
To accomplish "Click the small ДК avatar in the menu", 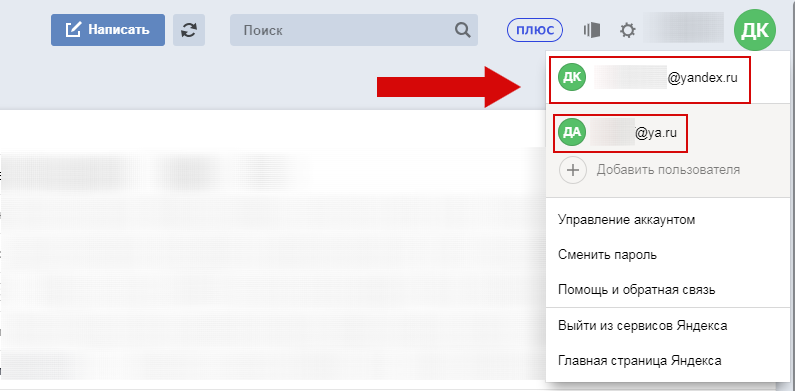I will tap(572, 77).
